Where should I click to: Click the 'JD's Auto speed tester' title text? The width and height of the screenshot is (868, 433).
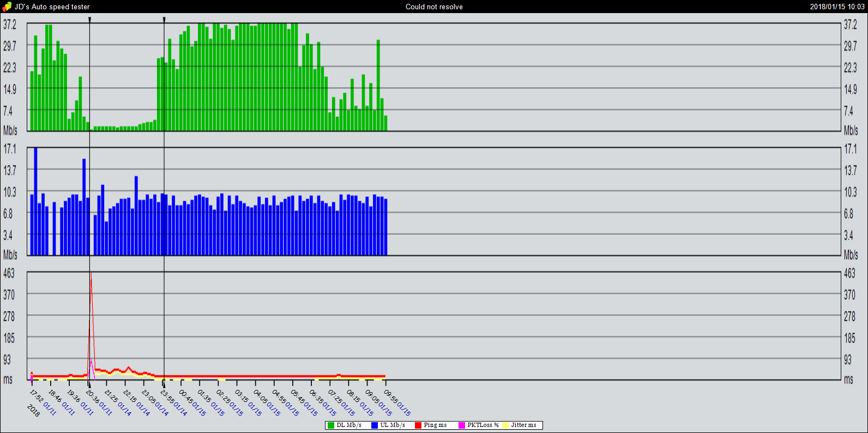(x=52, y=7)
